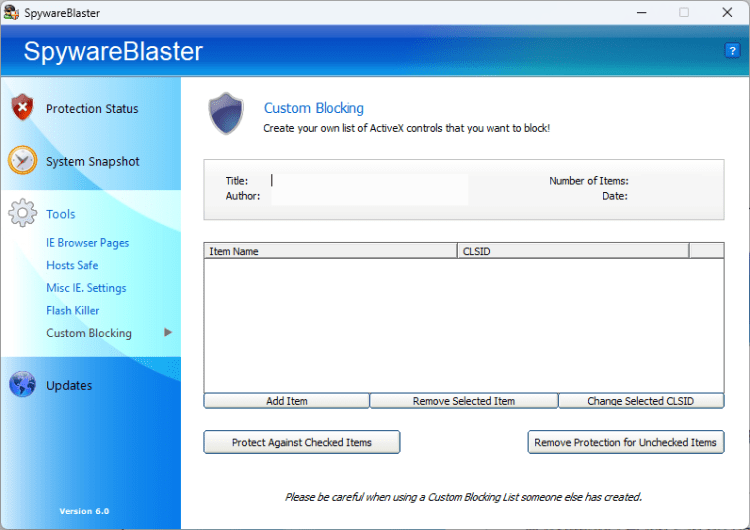Viewport: 750px width, 530px height.
Task: Open the Hosts Safe tool
Action: click(x=72, y=265)
